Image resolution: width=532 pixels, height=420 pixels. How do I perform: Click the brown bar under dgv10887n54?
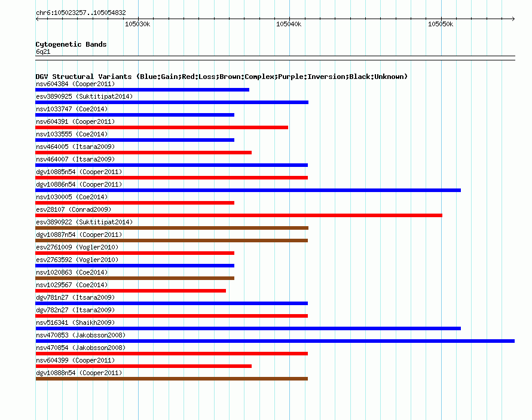[172, 241]
